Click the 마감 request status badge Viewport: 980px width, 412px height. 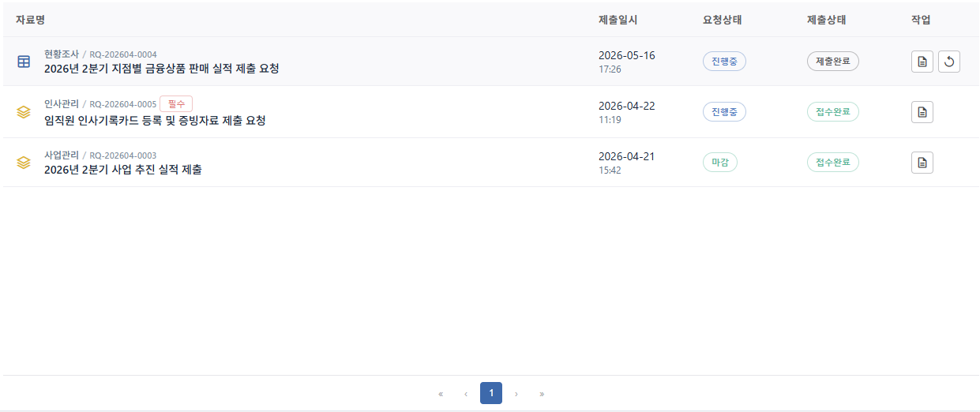pyautogui.click(x=720, y=163)
